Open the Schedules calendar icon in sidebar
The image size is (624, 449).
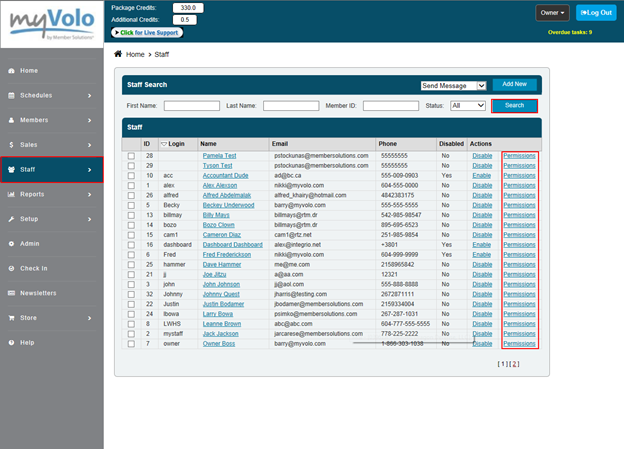tap(9, 95)
